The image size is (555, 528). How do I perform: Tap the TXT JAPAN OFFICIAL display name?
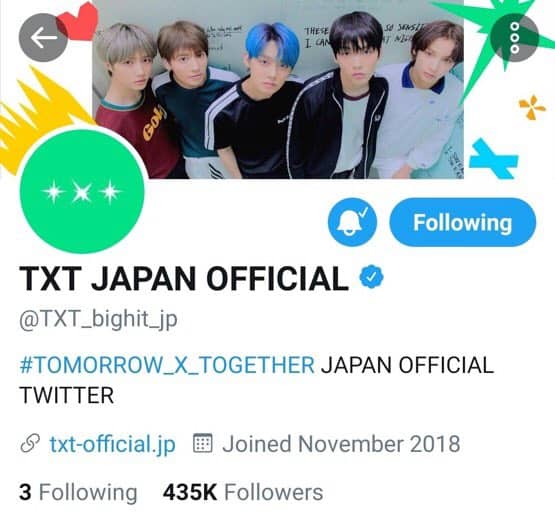click(x=184, y=279)
